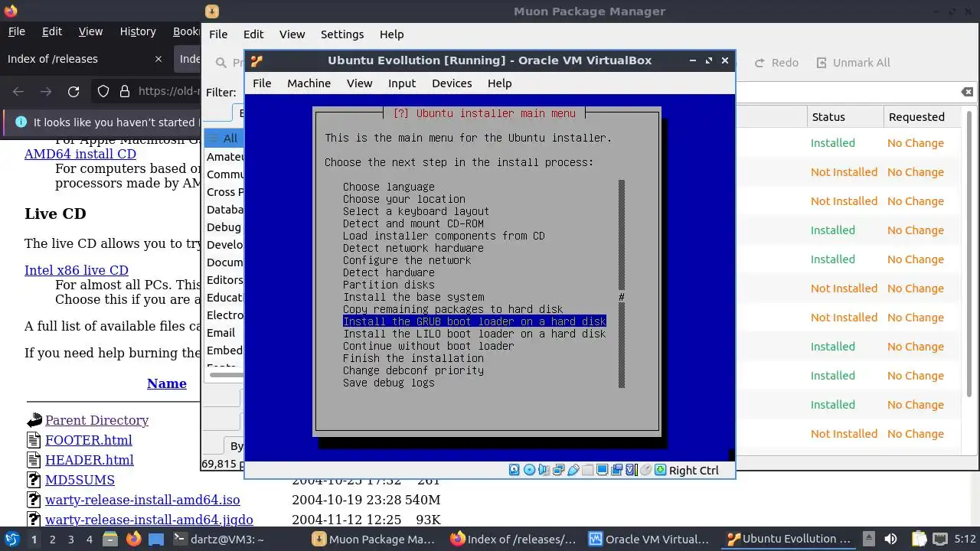The height and width of the screenshot is (551, 980).
Task: Open the Firefox History menu
Action: (138, 31)
